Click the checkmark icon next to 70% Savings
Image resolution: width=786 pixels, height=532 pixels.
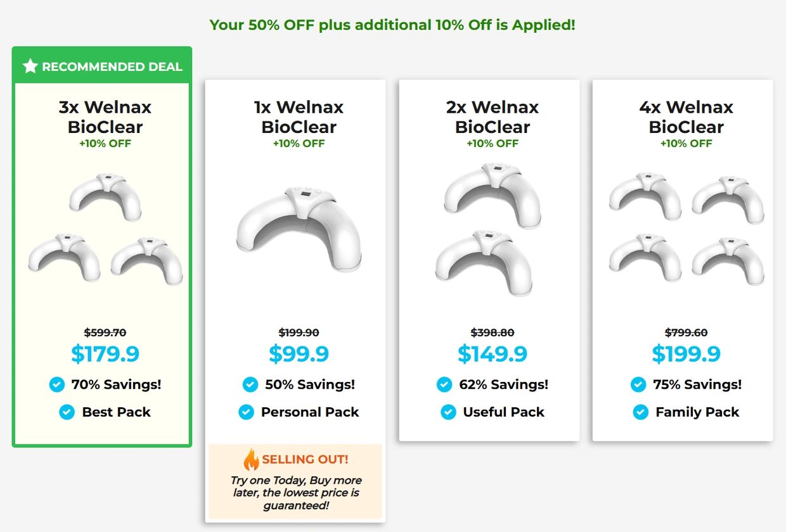pos(56,384)
